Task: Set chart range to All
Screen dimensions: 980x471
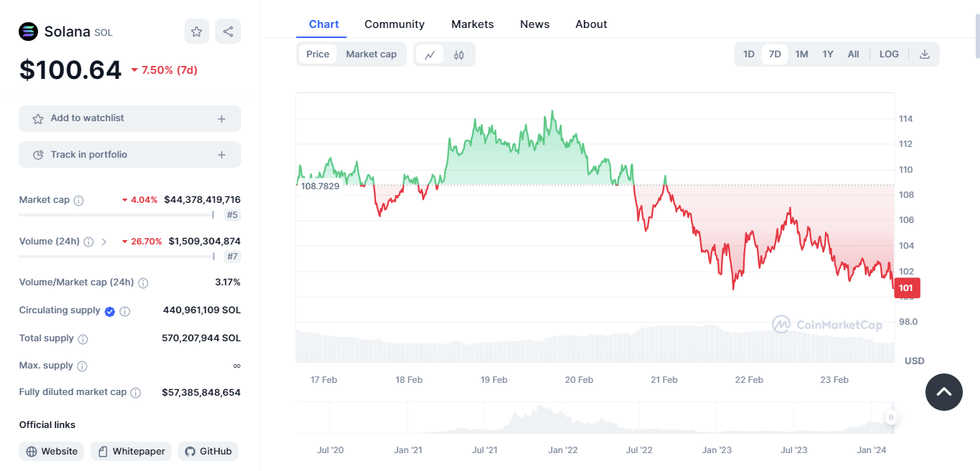Action: pos(853,54)
